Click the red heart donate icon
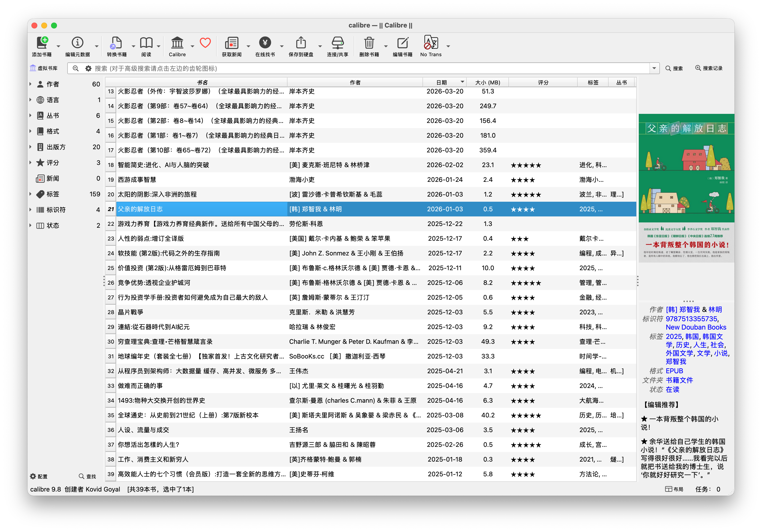The height and width of the screenshot is (532, 762). (205, 43)
